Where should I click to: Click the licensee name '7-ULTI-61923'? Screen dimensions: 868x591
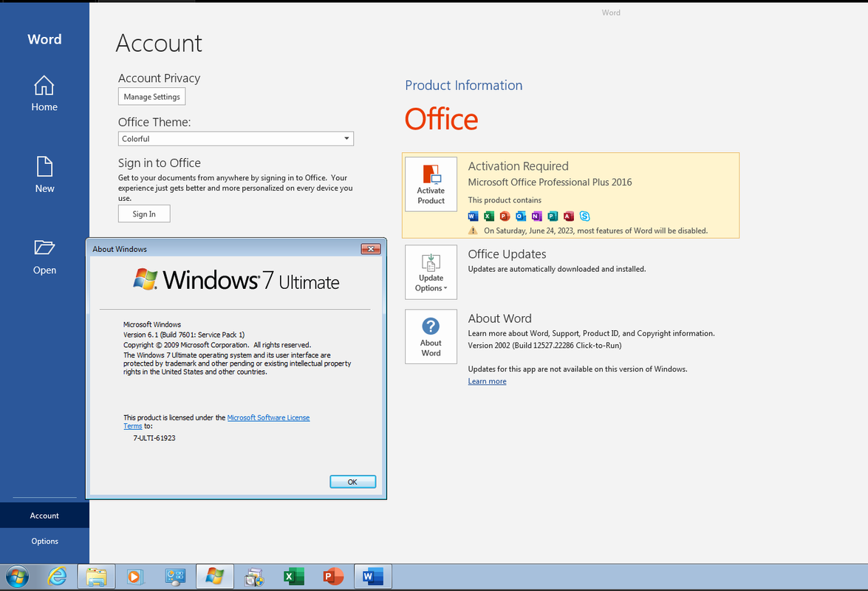pyautogui.click(x=154, y=438)
